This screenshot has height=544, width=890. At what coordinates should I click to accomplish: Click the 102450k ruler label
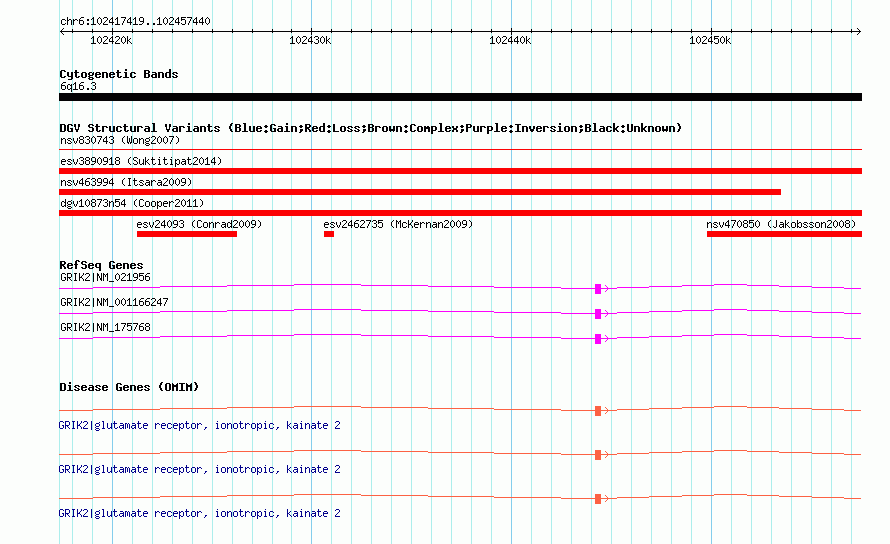tap(710, 40)
